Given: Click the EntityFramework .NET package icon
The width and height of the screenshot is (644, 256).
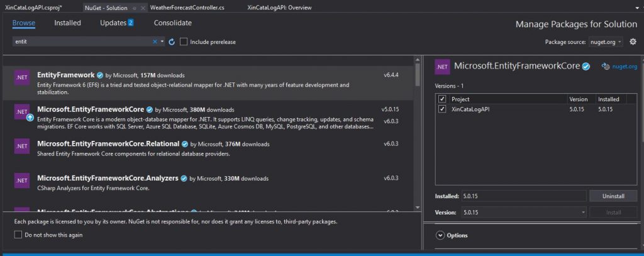Looking at the screenshot, I should coord(22,77).
